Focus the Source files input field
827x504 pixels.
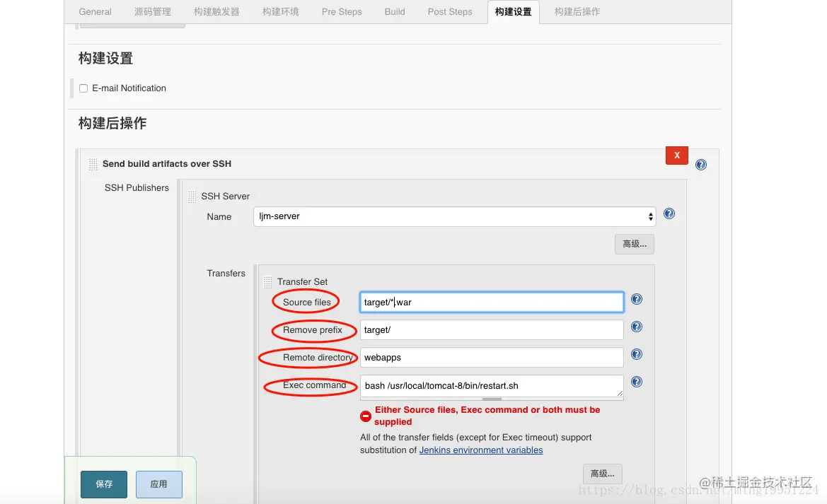(x=492, y=302)
